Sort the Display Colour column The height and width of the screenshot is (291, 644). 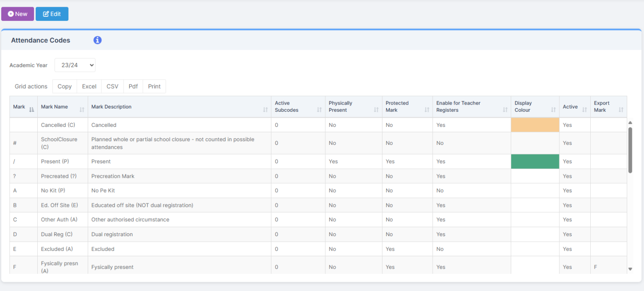(553, 109)
